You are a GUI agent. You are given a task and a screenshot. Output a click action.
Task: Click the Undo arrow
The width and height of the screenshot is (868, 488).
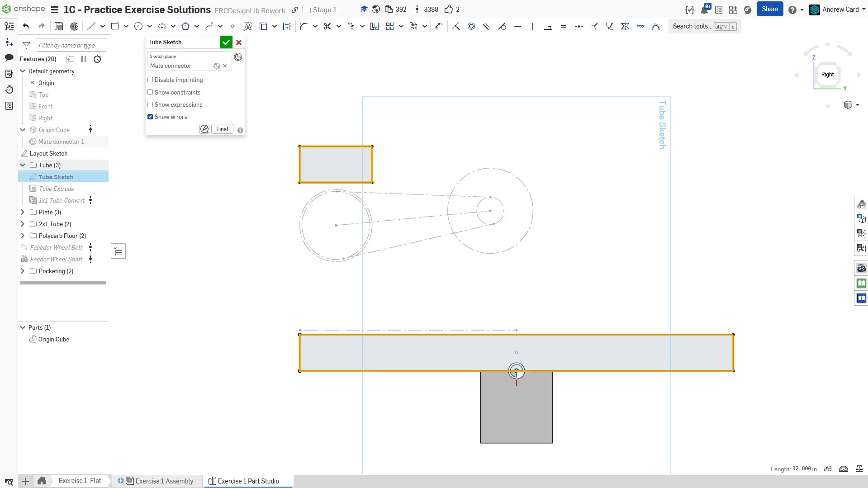pos(26,26)
